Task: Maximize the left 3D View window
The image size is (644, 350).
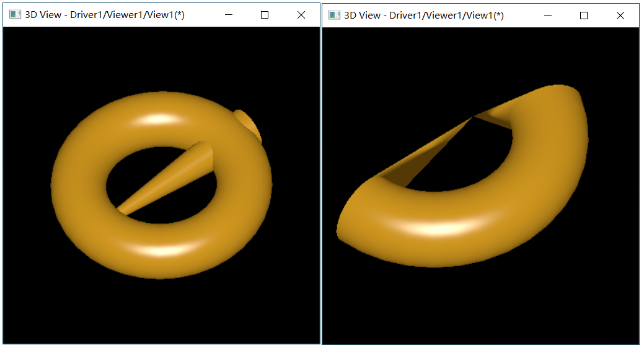Action: 265,15
